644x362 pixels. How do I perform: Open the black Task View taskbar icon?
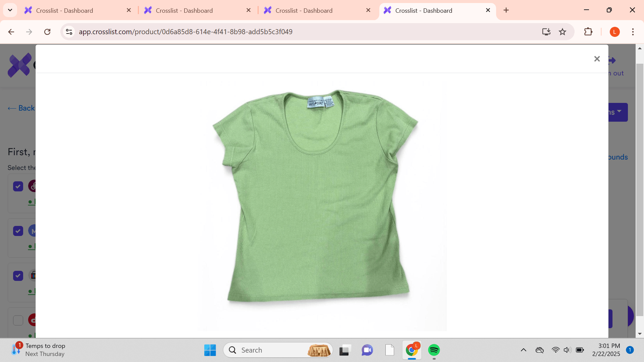click(344, 350)
